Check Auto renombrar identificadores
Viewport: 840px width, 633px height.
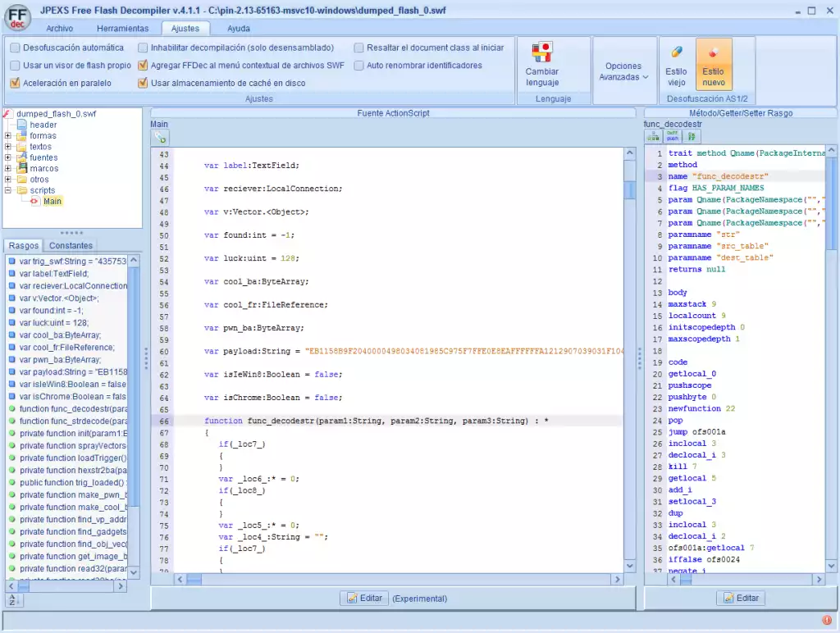point(359,66)
